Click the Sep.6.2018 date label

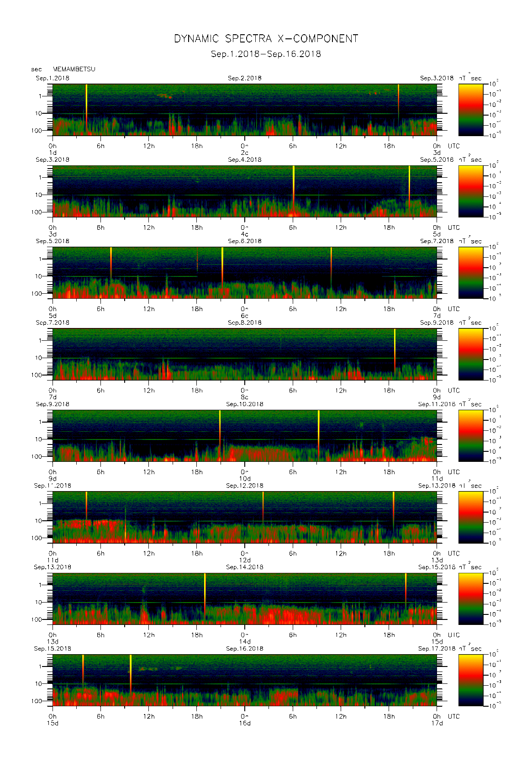click(245, 241)
